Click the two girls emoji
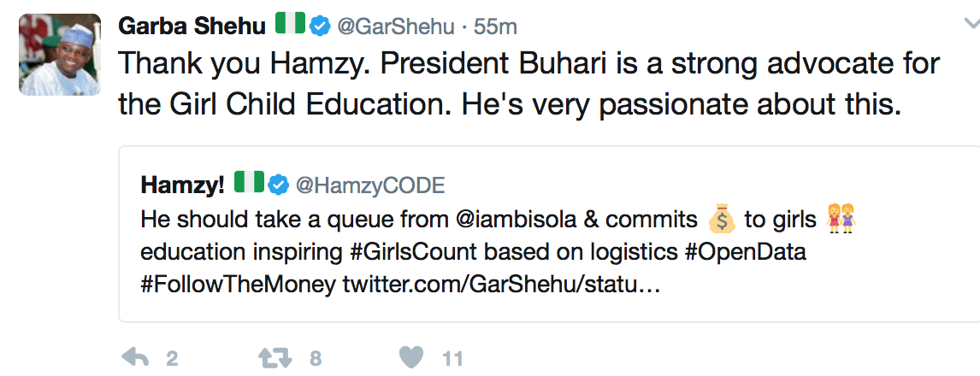The height and width of the screenshot is (376, 980). pos(841,220)
